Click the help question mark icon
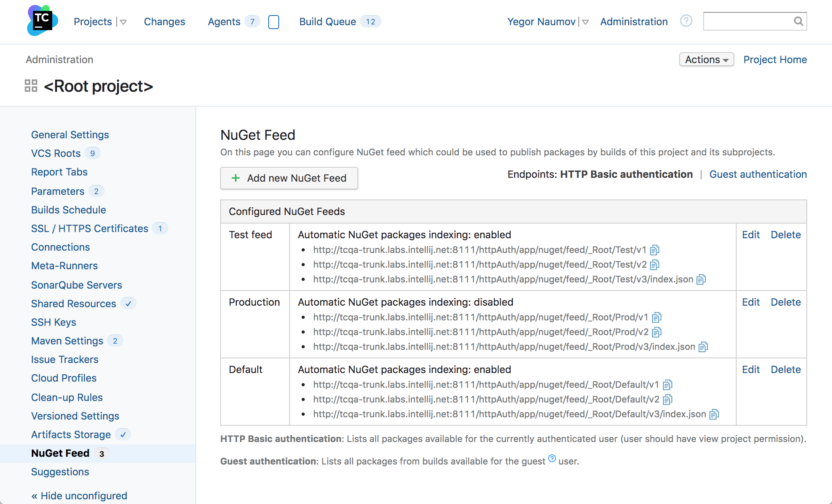832x504 pixels. click(x=686, y=20)
